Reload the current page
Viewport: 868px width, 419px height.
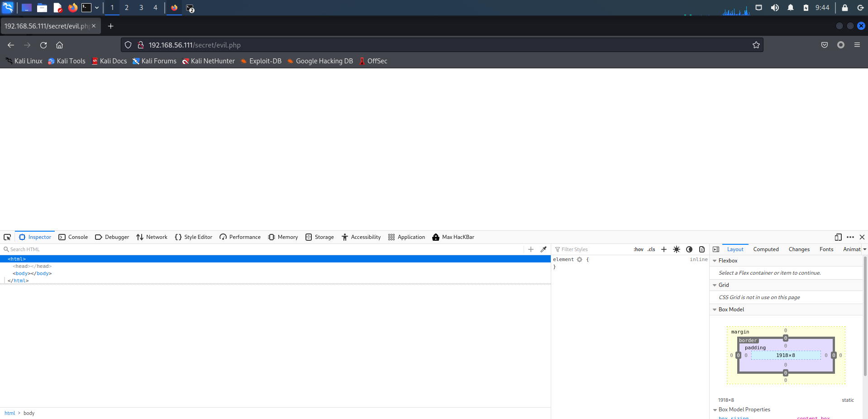43,45
